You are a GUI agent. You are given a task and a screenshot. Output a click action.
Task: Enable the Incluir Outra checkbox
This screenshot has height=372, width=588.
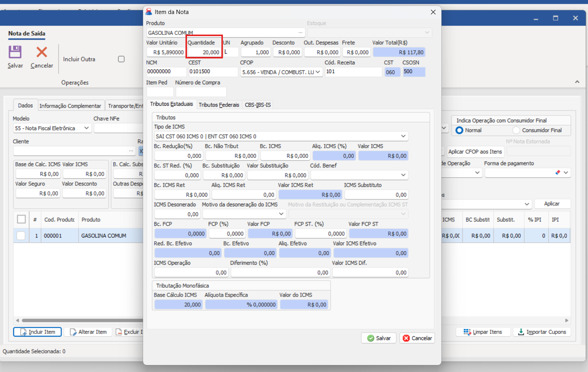[x=121, y=59]
